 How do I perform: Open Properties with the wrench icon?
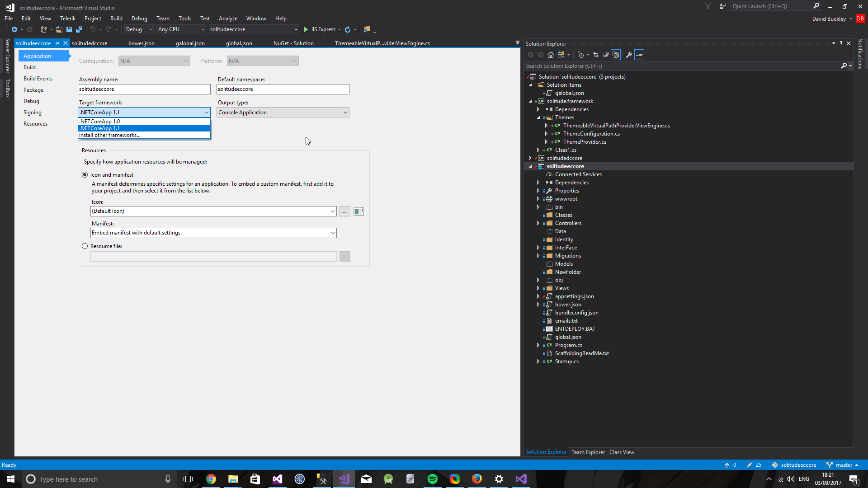pos(629,55)
